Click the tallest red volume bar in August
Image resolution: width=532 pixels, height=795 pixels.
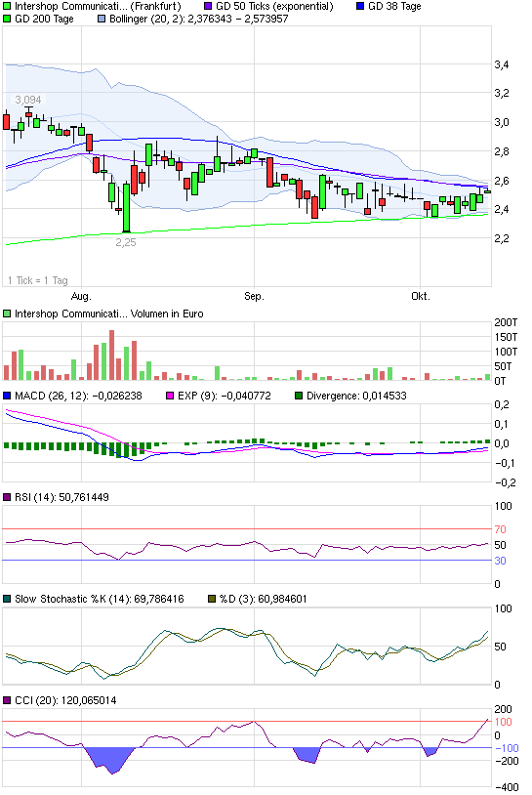pyautogui.click(x=111, y=355)
